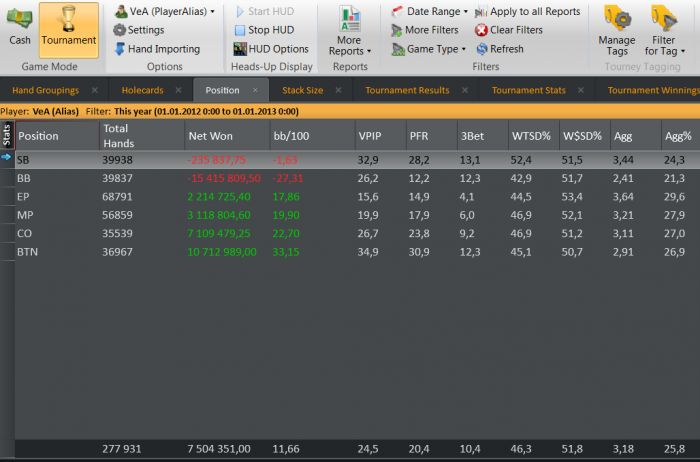Select the BTN position row

(x=357, y=252)
